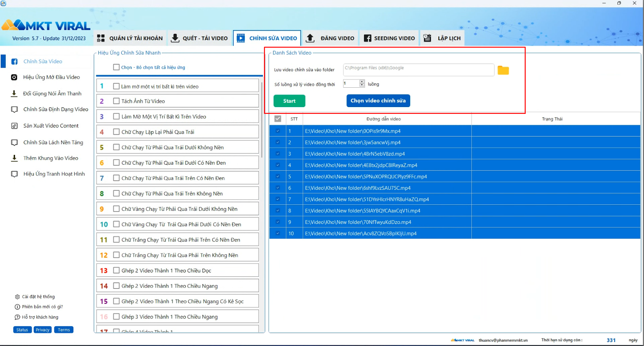Click download icon for Đổi Giọng Nói Âm Thanh
This screenshot has height=346, width=644.
pyautogui.click(x=14, y=93)
